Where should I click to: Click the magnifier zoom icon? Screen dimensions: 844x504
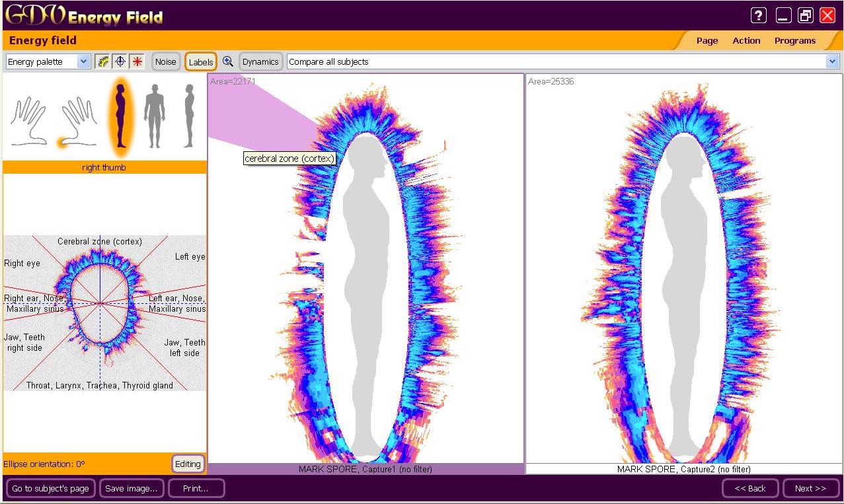coord(228,61)
